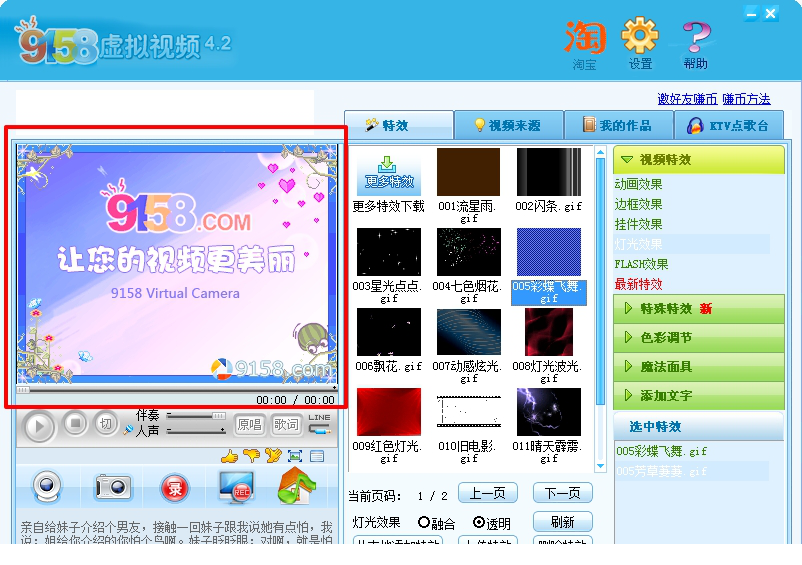Click the 伴奏 volume slider handle
This screenshot has width=802, height=565.
pyautogui.click(x=219, y=416)
